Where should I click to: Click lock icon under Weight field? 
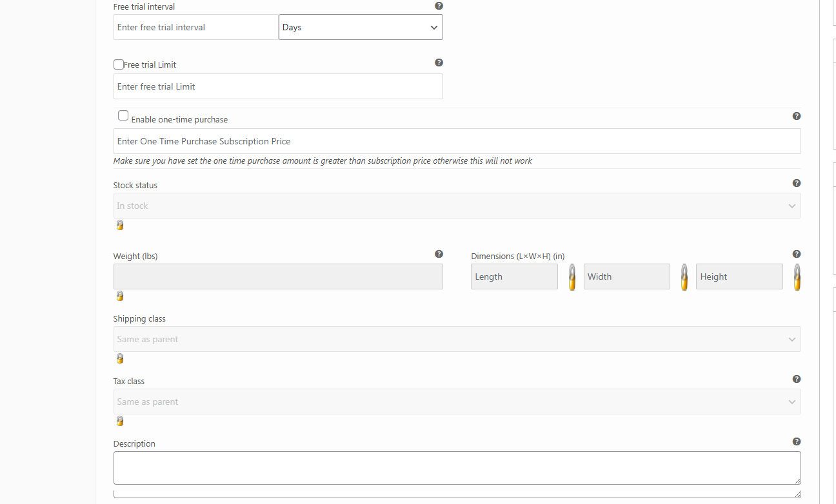click(x=119, y=296)
